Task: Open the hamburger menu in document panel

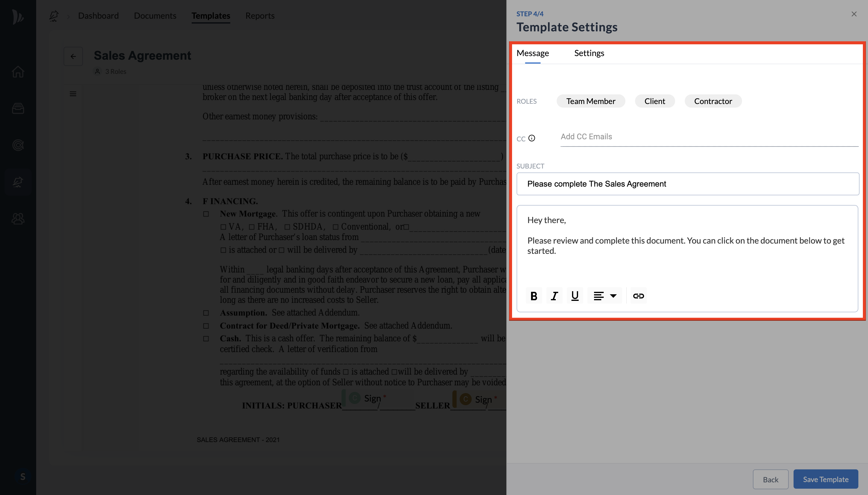Action: [x=73, y=94]
